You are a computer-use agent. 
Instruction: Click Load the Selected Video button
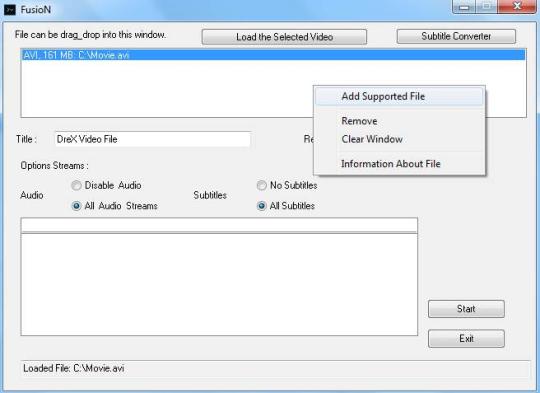[x=284, y=37]
